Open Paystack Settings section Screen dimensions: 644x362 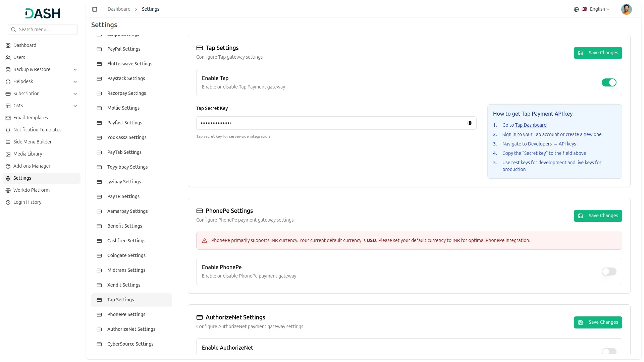click(x=131, y=79)
